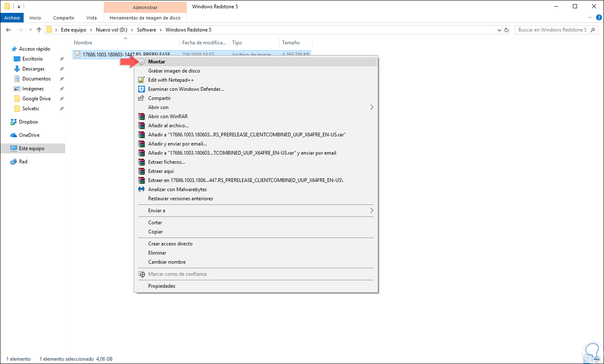Open Google Drive folder in sidebar
Viewport: 604px width, 364px height.
pos(37,99)
